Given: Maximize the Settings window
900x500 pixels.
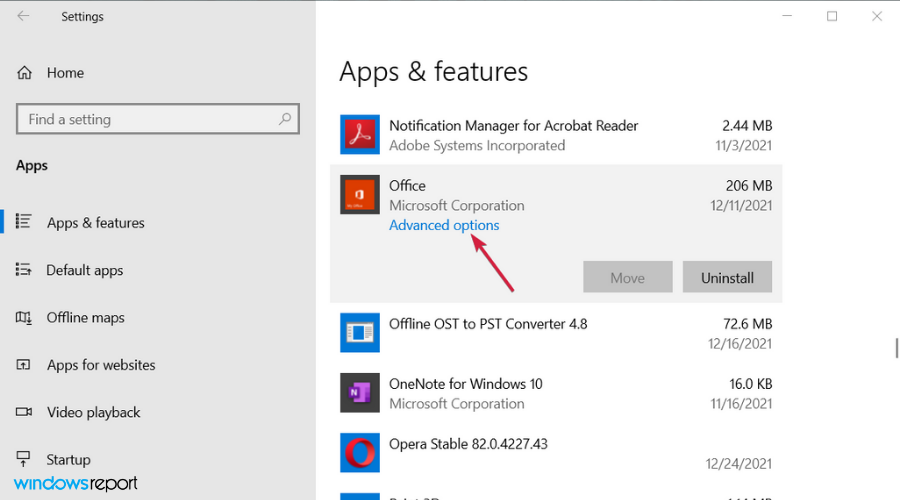Looking at the screenshot, I should coord(832,16).
